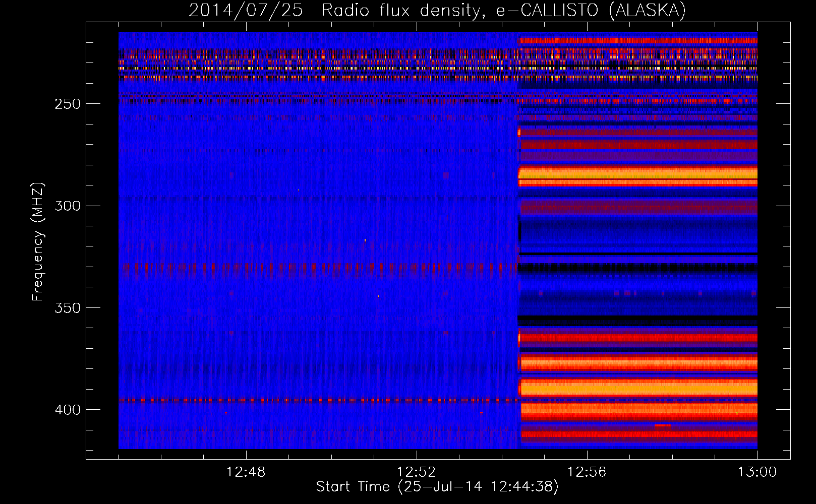Click the 250 frequency tick label
Viewport: 816px width, 504px height.
(x=68, y=104)
